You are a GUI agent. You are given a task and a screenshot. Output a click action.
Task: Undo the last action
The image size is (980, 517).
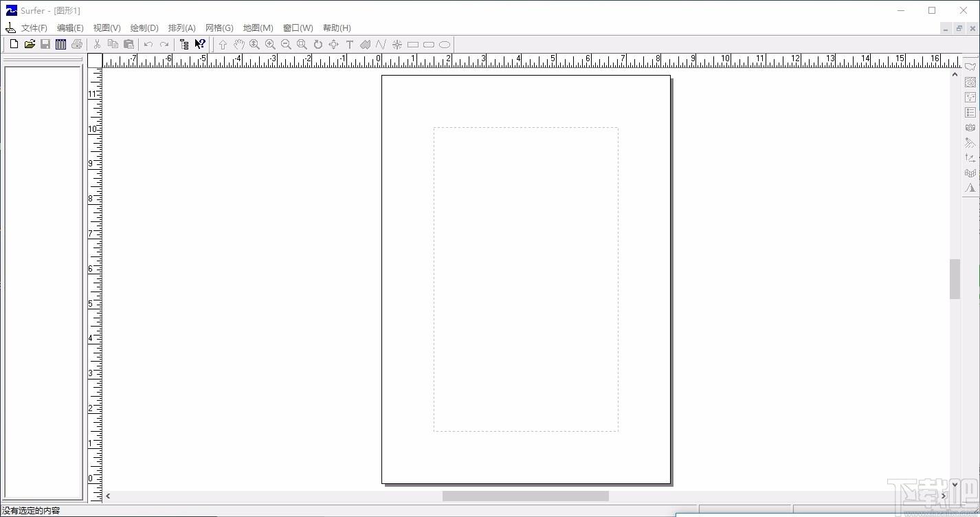click(x=148, y=44)
